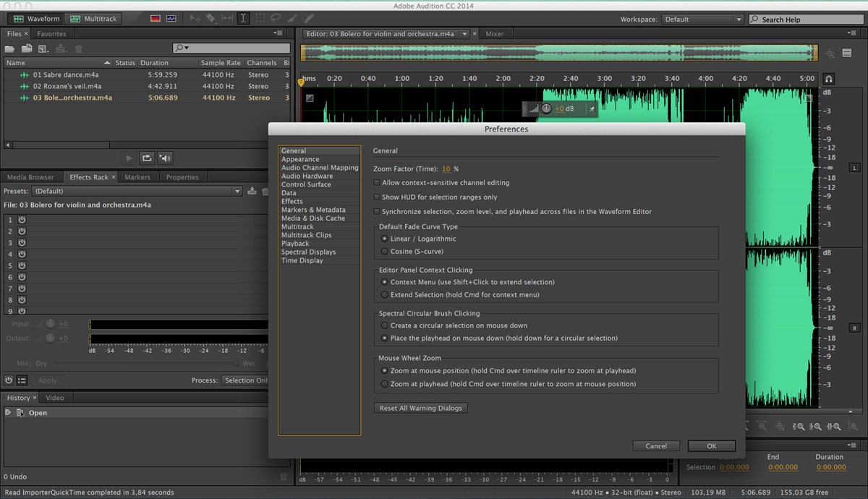Select Spectral Displays preferences category
The image size is (868, 499).
[309, 252]
